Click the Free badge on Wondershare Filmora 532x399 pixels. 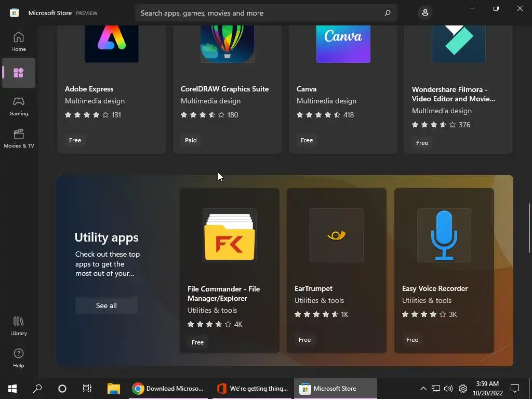click(x=422, y=143)
